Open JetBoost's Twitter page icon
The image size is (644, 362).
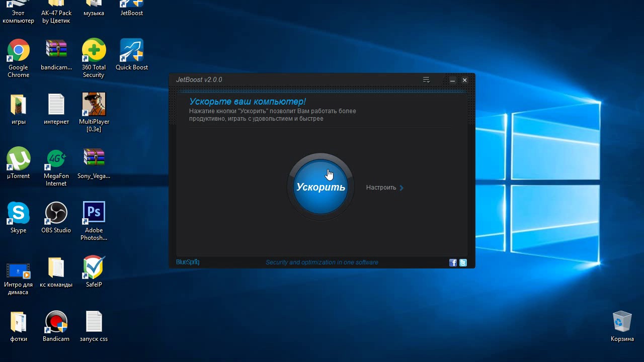[x=463, y=262]
